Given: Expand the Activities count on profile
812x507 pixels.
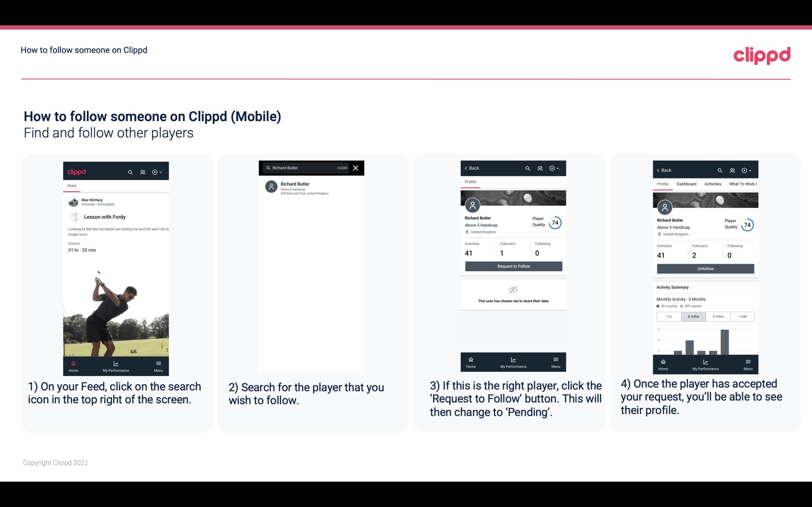Looking at the screenshot, I should coord(470,253).
